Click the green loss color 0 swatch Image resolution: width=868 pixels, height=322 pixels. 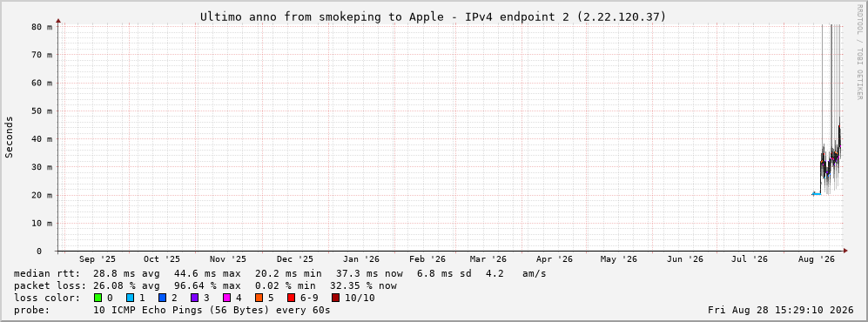(x=98, y=298)
